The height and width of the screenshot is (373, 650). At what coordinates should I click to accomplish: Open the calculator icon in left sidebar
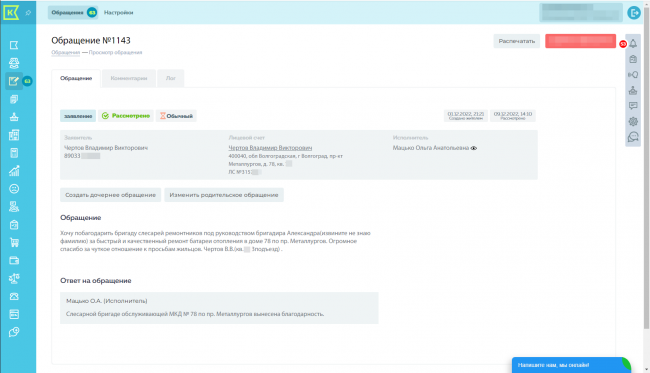[14, 153]
